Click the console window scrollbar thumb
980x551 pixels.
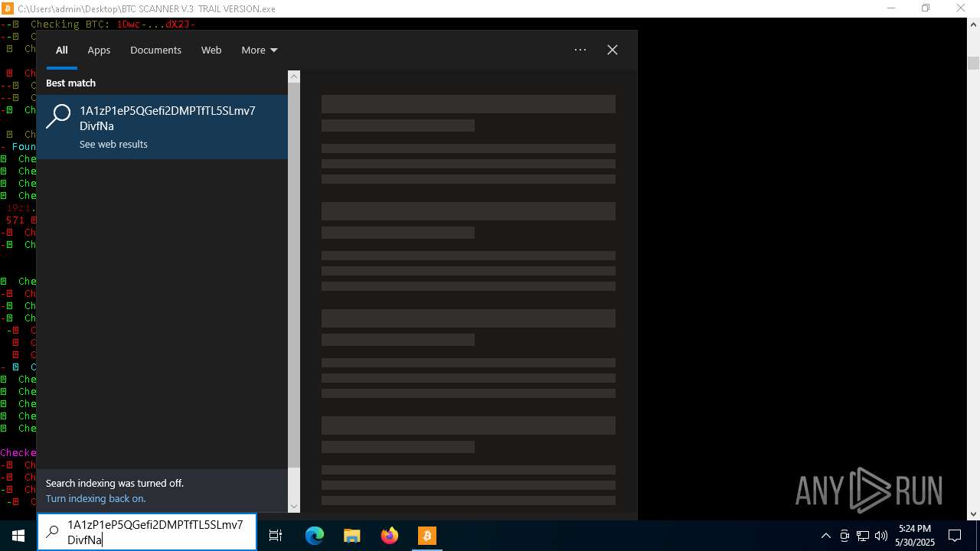[x=973, y=63]
